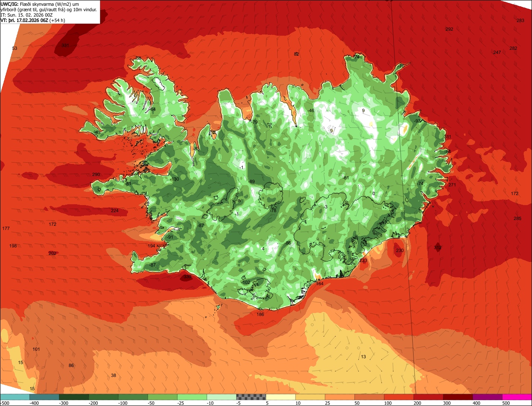
Task: Pick the green legend swatch labeled -100
Action: (133, 397)
